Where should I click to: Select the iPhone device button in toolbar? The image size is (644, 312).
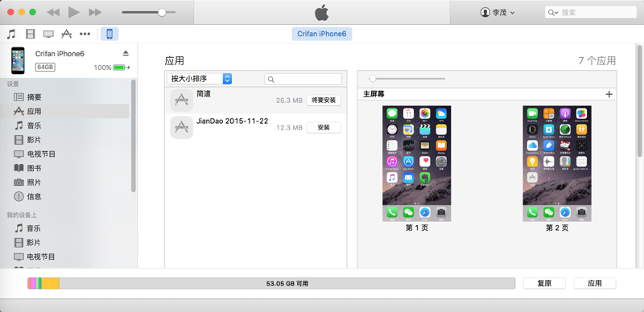click(x=109, y=34)
